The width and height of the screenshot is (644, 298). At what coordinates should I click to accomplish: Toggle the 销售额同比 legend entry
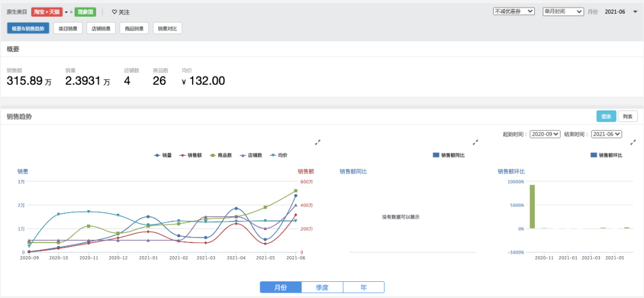[449, 155]
